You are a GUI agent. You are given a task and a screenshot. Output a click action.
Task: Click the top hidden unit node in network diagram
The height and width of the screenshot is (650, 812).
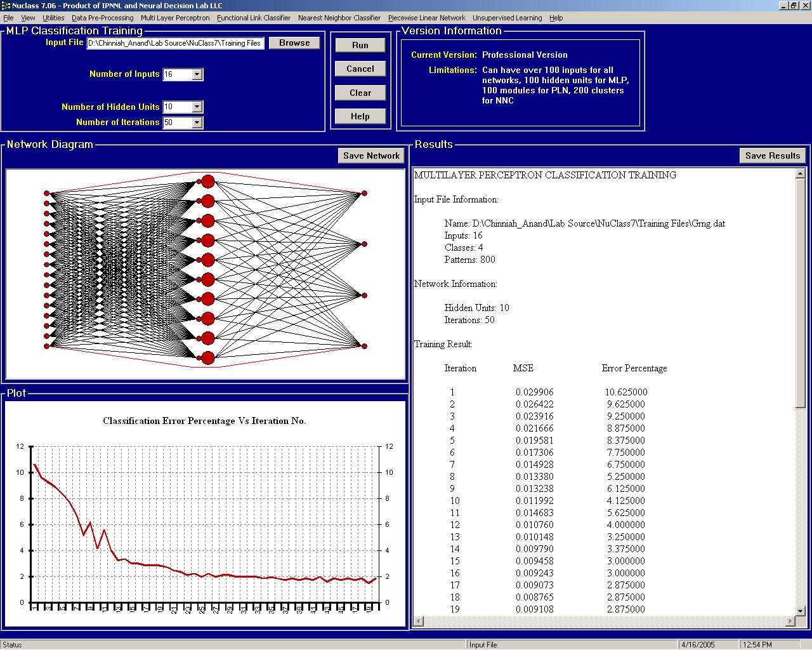[x=208, y=182]
